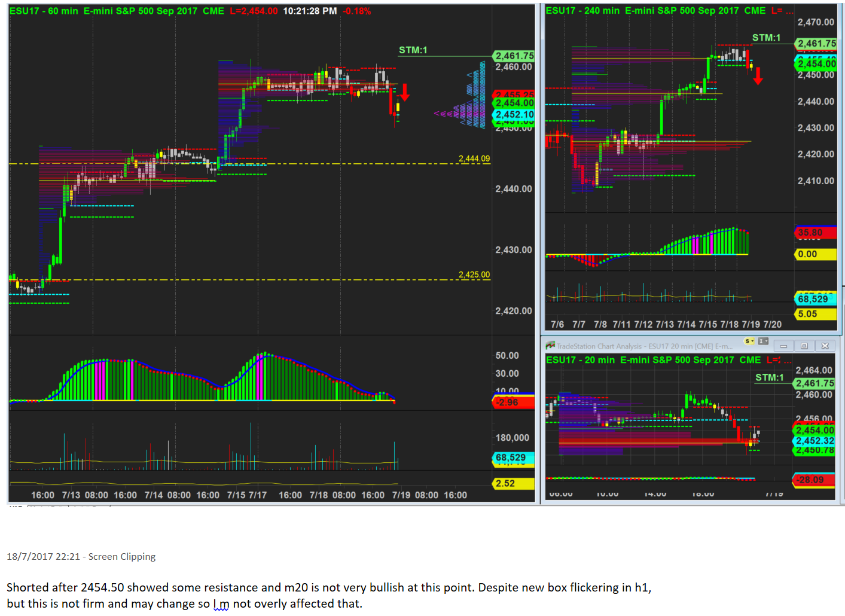Click the red short-signal arrow on the 60 min chart
This screenshot has width=845, height=616.
(x=405, y=92)
